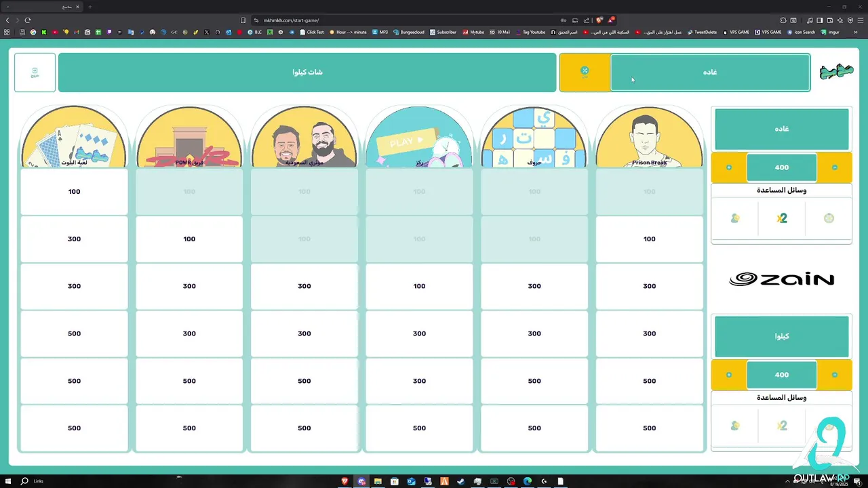The height and width of the screenshot is (488, 868).
Task: Click the yellow end-turn icon beside غاده
Action: click(x=585, y=72)
